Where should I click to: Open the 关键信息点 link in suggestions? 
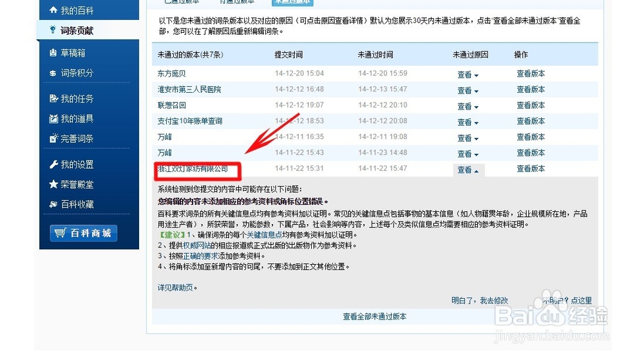pos(264,235)
